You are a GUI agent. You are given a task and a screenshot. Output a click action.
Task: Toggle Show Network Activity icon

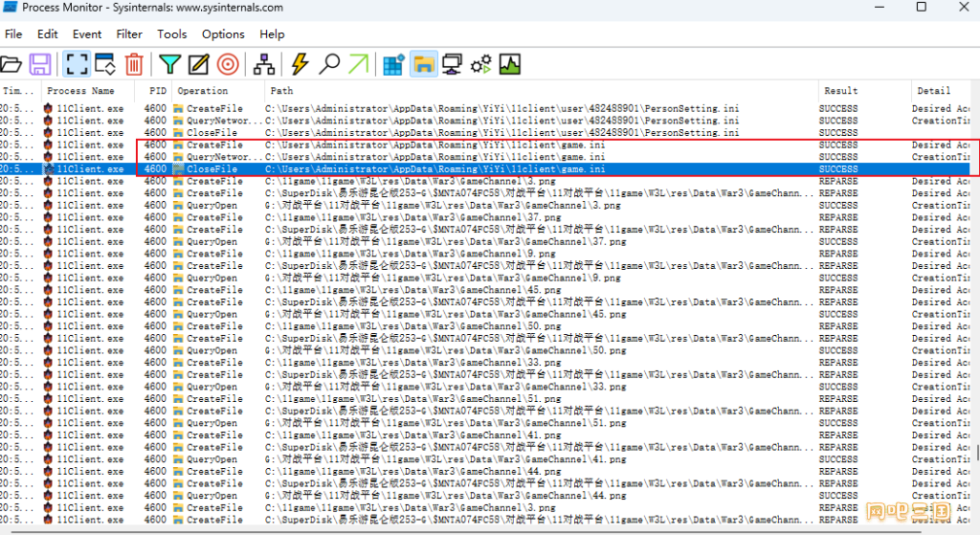tap(452, 64)
